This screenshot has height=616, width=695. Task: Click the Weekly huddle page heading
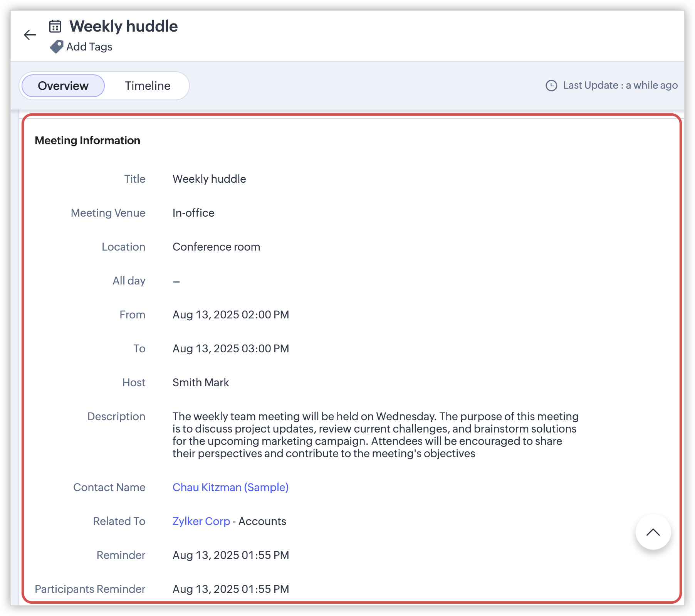pos(123,26)
